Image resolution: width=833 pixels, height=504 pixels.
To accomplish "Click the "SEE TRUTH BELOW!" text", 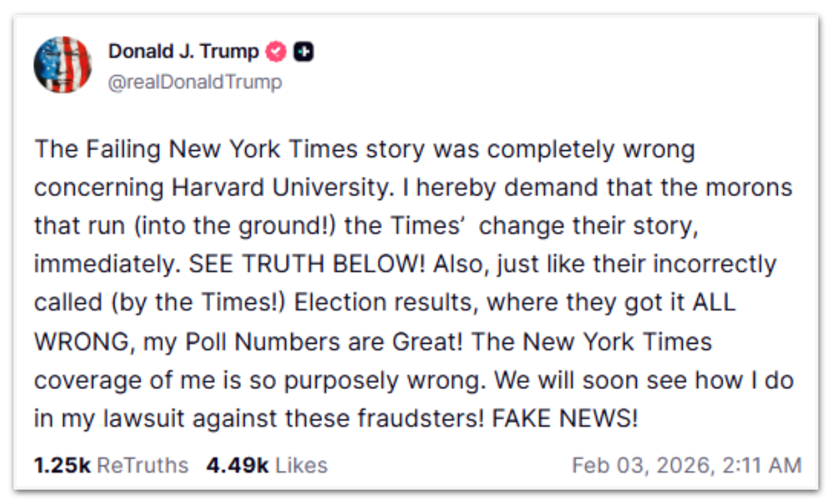I will pyautogui.click(x=307, y=265).
